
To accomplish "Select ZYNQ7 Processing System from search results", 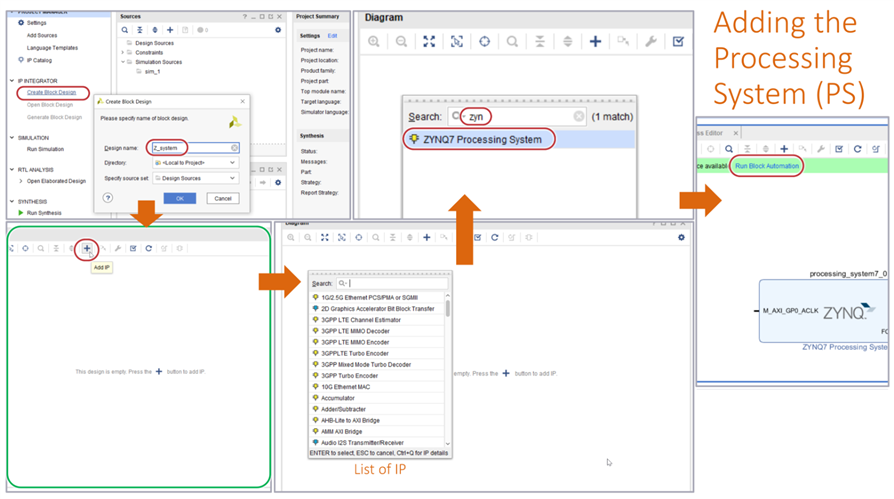I will point(482,140).
